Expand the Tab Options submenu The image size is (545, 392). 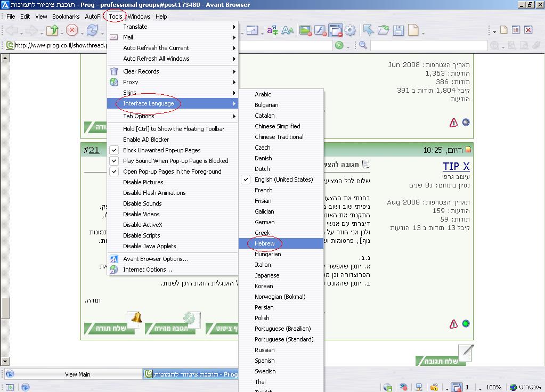pos(173,116)
